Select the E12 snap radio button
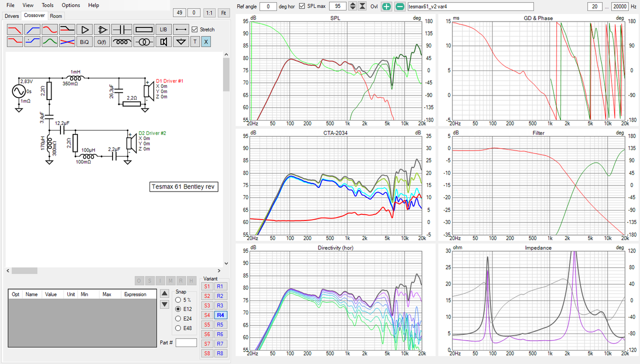 coord(178,309)
